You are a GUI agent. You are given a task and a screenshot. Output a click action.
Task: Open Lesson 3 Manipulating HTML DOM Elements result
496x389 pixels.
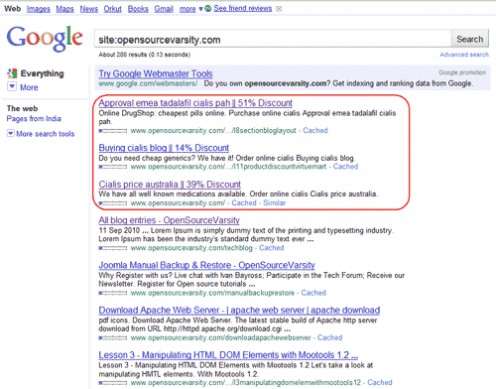point(228,355)
